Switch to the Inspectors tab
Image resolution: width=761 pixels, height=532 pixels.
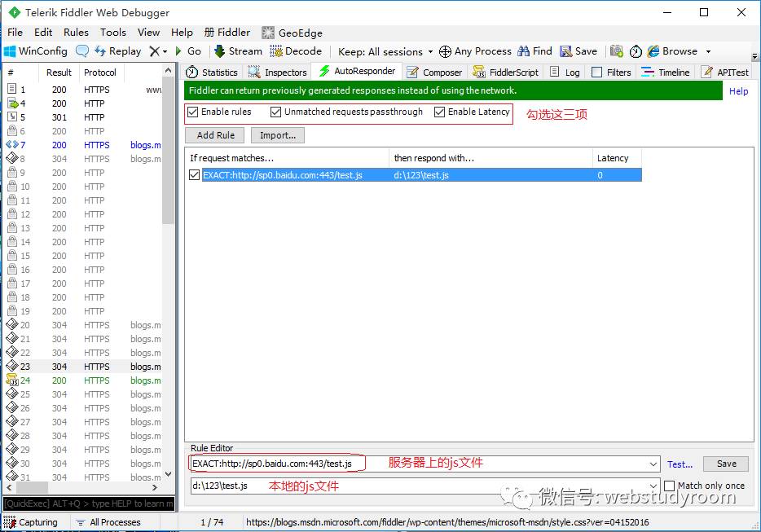(278, 72)
